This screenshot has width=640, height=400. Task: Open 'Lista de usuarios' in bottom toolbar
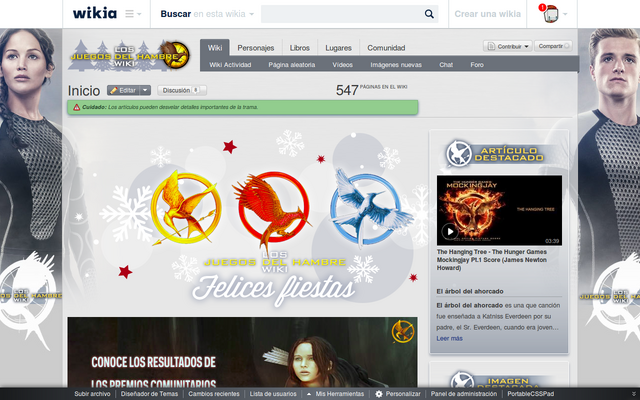[x=273, y=394]
